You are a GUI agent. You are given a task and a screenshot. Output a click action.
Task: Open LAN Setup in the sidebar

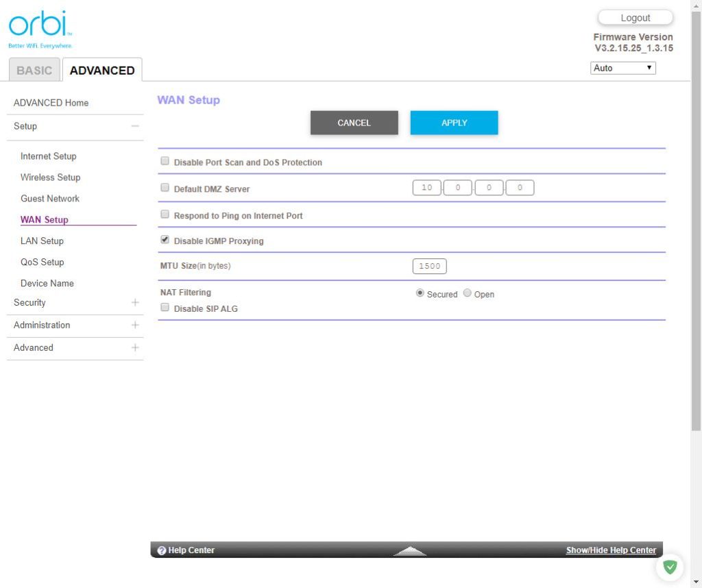coord(42,241)
